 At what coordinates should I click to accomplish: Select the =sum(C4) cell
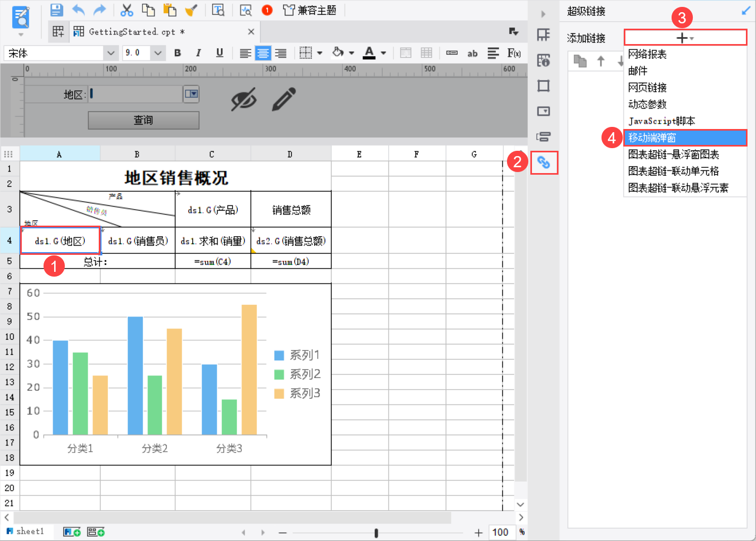213,261
